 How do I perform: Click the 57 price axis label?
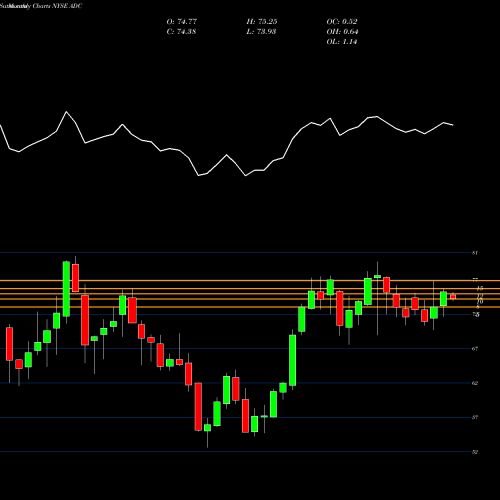click(475, 417)
